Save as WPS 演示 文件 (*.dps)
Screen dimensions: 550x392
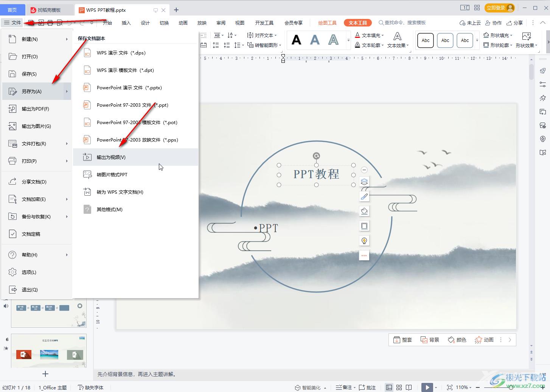coord(135,53)
